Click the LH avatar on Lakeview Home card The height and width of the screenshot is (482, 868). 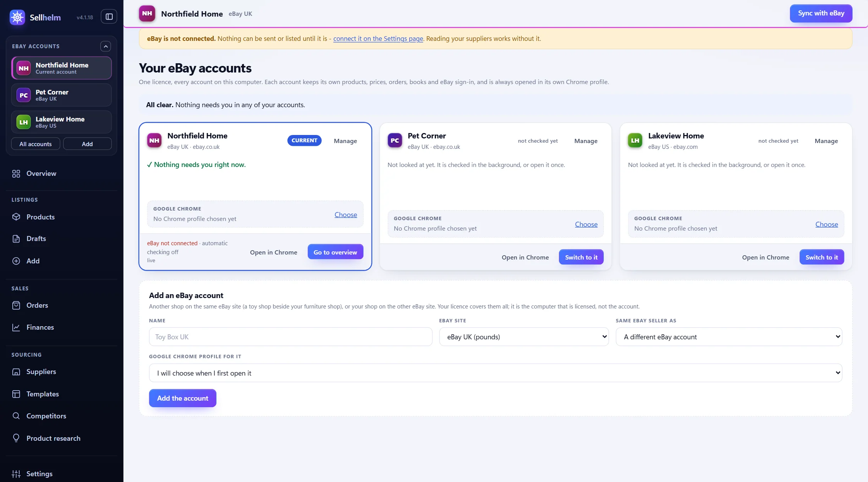[635, 140]
